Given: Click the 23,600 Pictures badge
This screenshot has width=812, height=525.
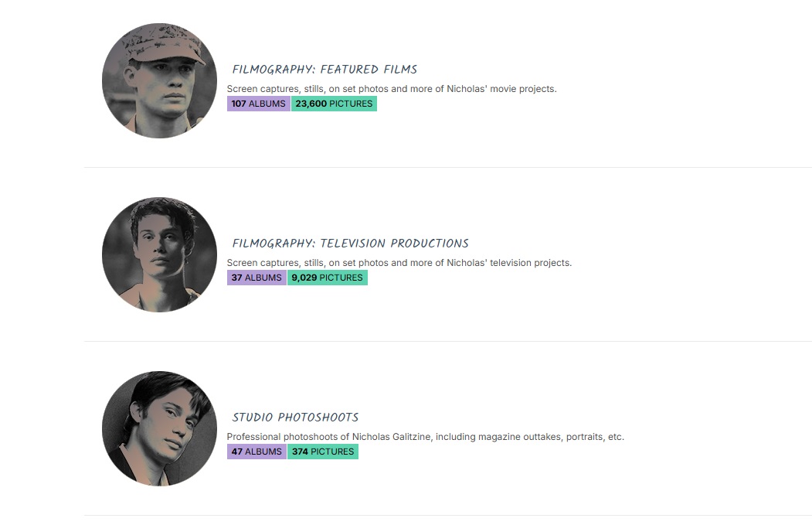Looking at the screenshot, I should (334, 104).
